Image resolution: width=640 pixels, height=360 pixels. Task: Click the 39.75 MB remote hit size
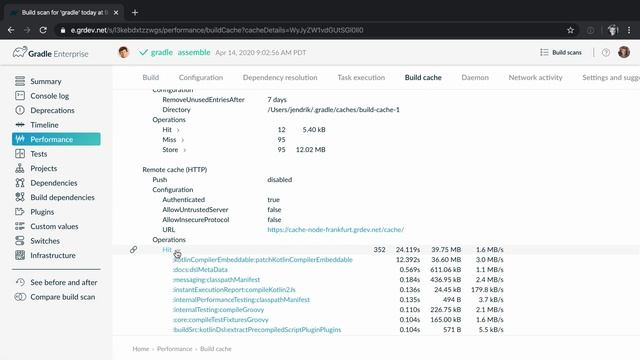tap(446, 249)
